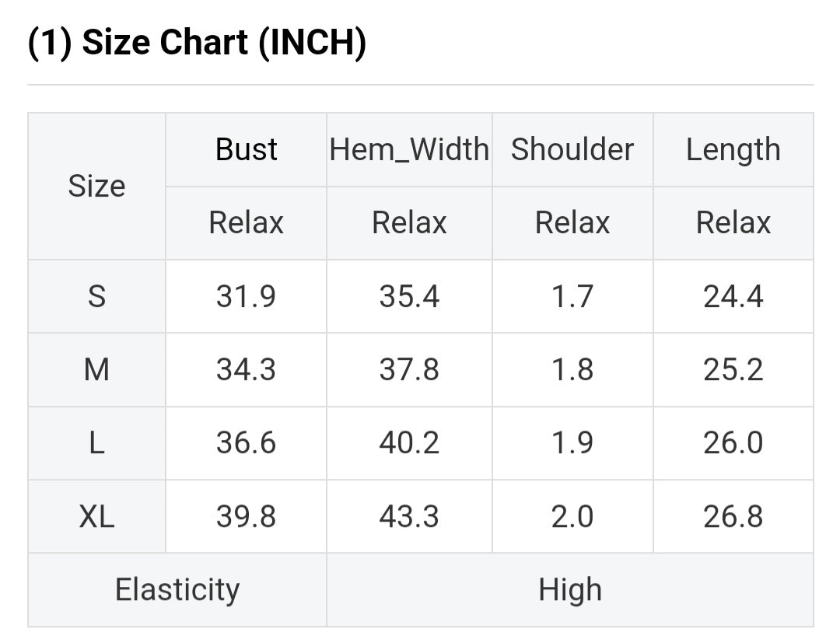Click bust value 39.8 for XL
The height and width of the screenshot is (632, 840).
click(x=246, y=516)
